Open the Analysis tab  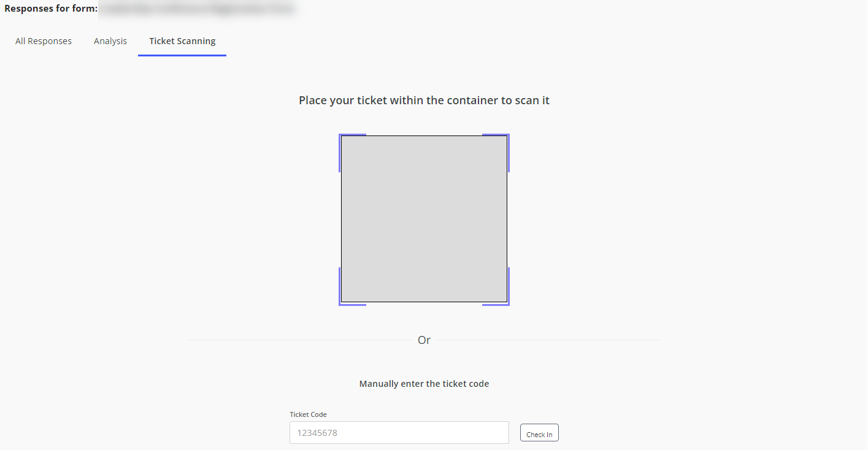110,40
